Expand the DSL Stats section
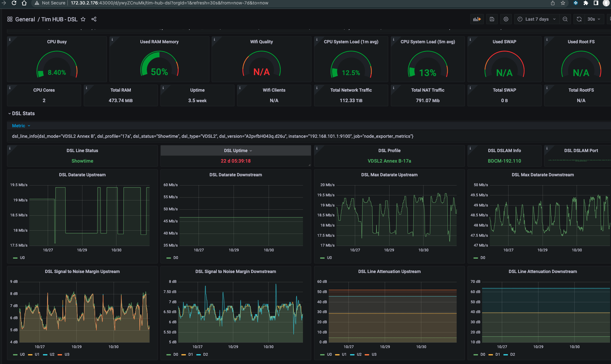The image size is (611, 364). pyautogui.click(x=10, y=114)
